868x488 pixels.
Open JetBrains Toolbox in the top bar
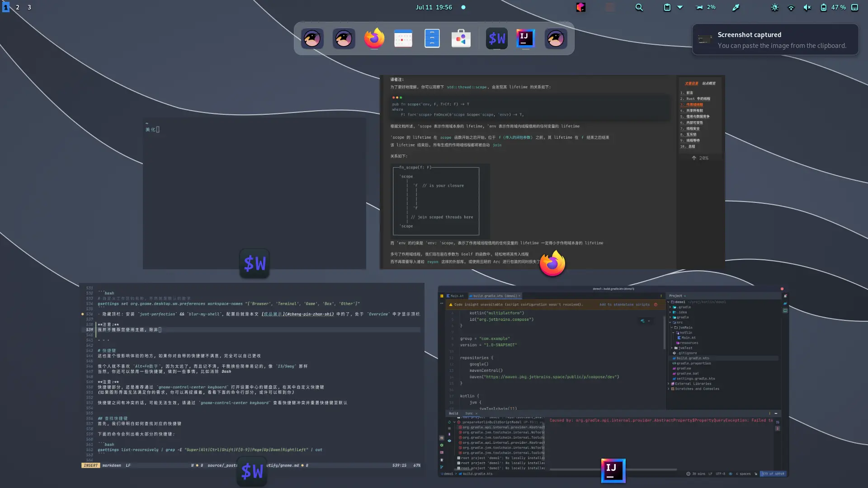(581, 7)
